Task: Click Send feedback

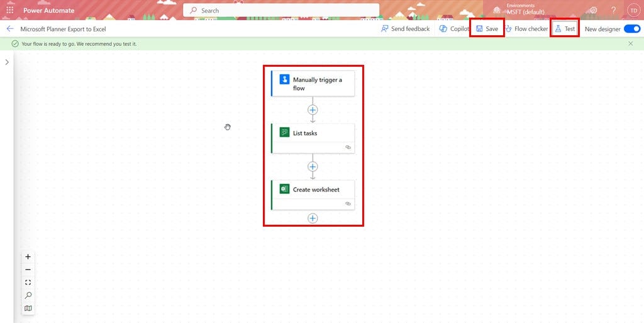Action: point(406,29)
